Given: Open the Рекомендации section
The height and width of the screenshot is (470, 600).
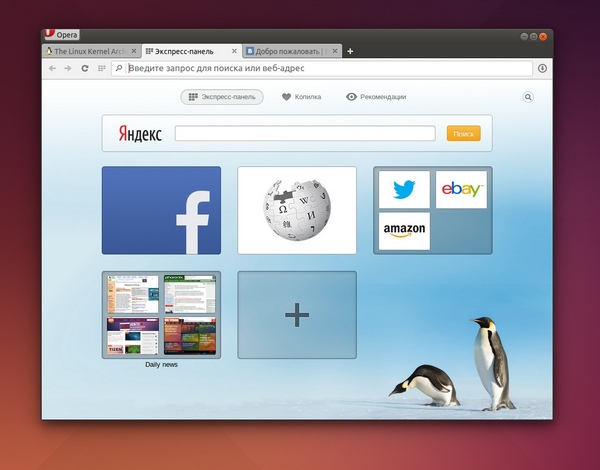Looking at the screenshot, I should (376, 97).
